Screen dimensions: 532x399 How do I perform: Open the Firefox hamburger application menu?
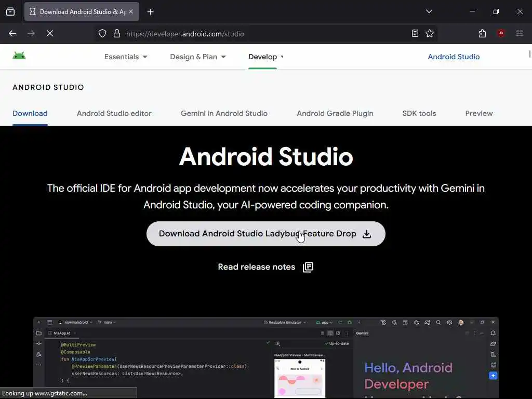[520, 33]
